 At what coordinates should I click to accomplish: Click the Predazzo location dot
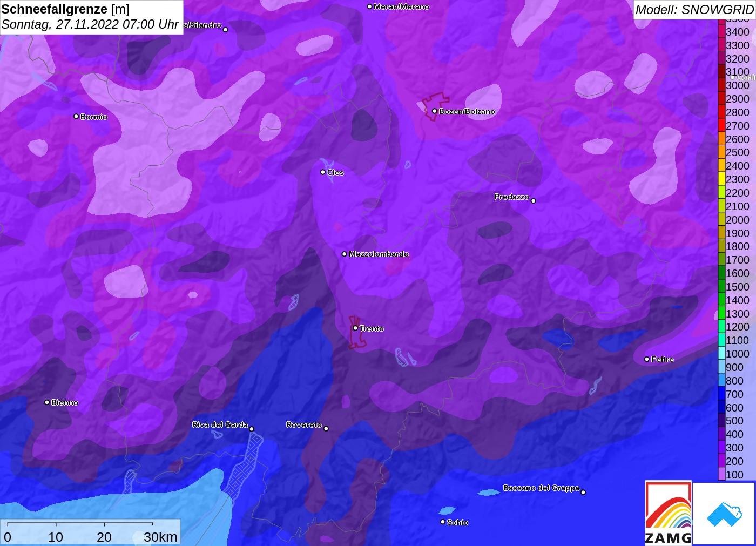pos(533,201)
